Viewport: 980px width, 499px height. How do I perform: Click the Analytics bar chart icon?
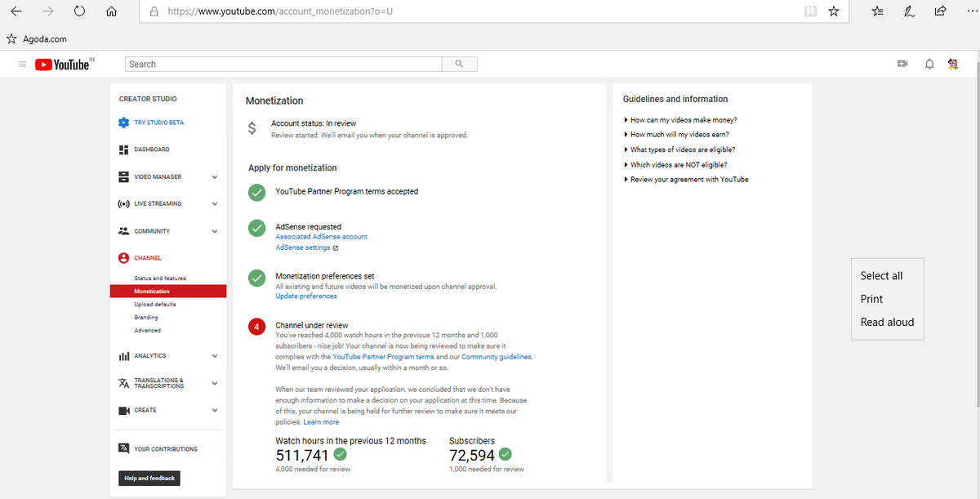(x=123, y=356)
